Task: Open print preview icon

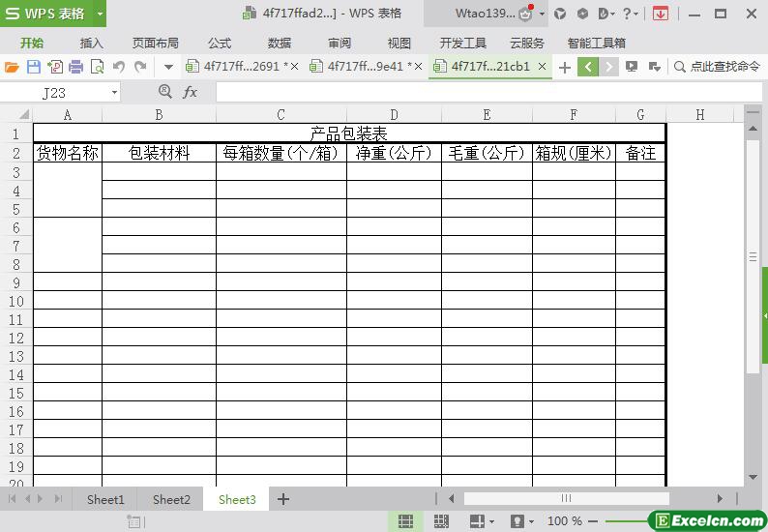Action: pyautogui.click(x=97, y=67)
